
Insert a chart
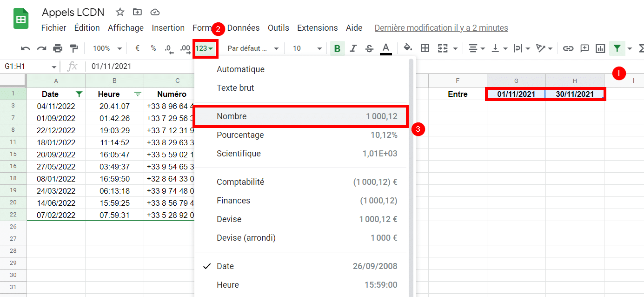600,48
